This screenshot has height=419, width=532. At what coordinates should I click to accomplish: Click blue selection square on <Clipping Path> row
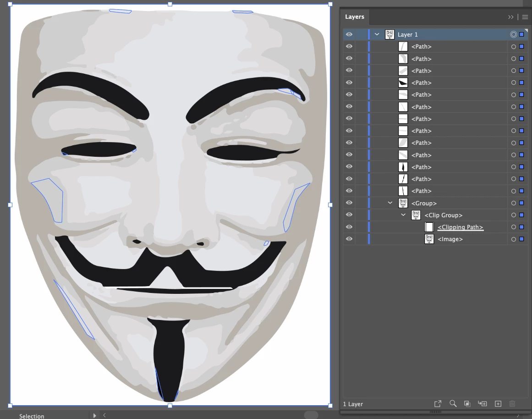522,227
